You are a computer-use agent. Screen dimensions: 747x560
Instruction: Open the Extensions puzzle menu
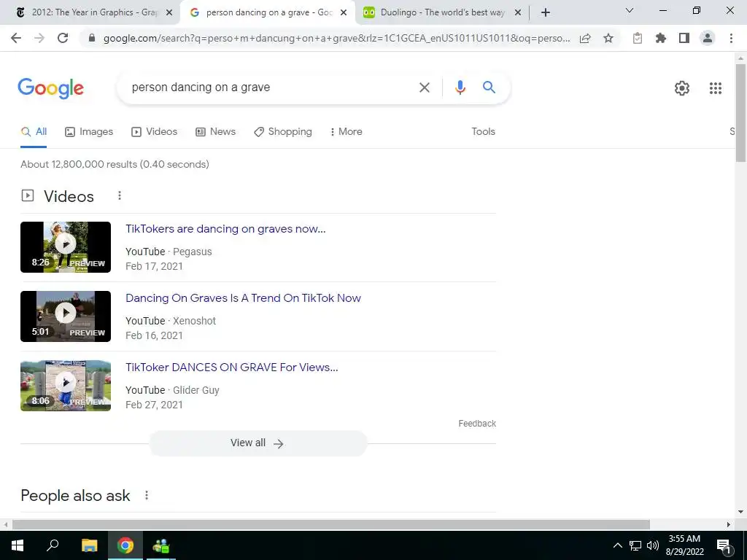click(x=661, y=38)
